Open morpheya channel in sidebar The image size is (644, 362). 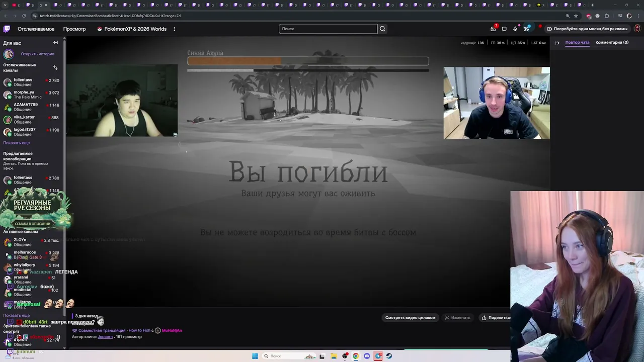31,95
